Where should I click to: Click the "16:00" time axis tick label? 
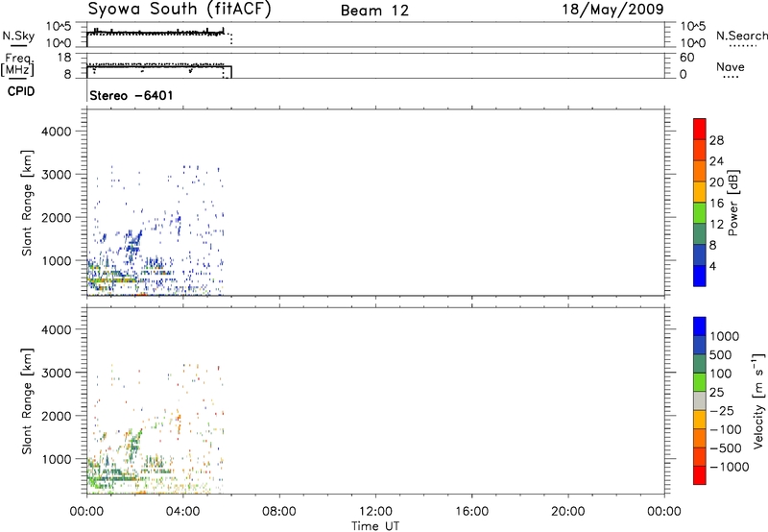[471, 512]
